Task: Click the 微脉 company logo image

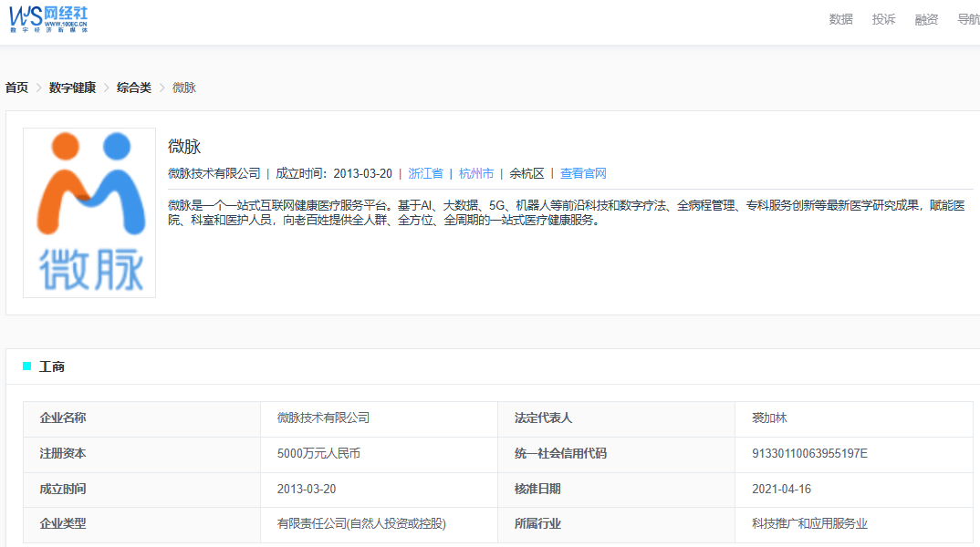Action: click(89, 212)
